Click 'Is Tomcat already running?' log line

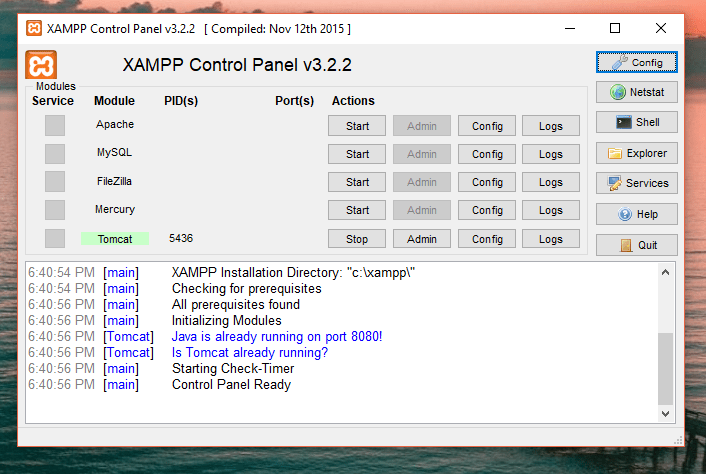pyautogui.click(x=250, y=352)
